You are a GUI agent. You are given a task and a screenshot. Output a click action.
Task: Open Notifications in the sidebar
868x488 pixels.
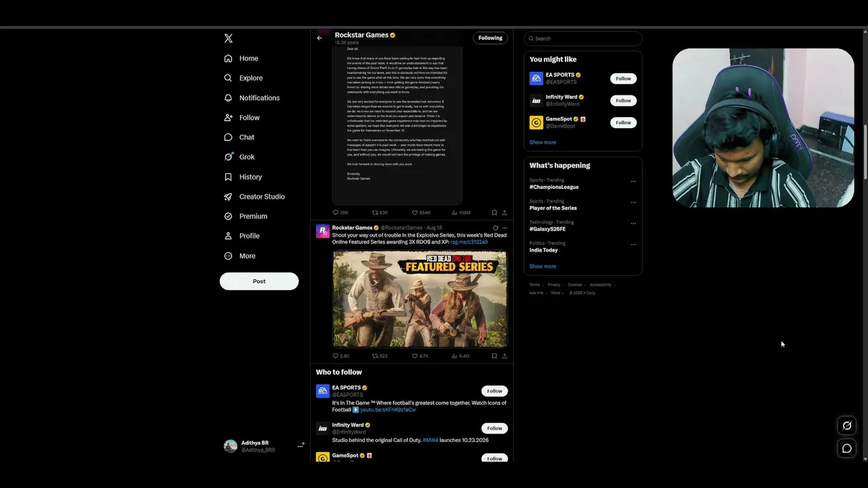click(x=252, y=98)
